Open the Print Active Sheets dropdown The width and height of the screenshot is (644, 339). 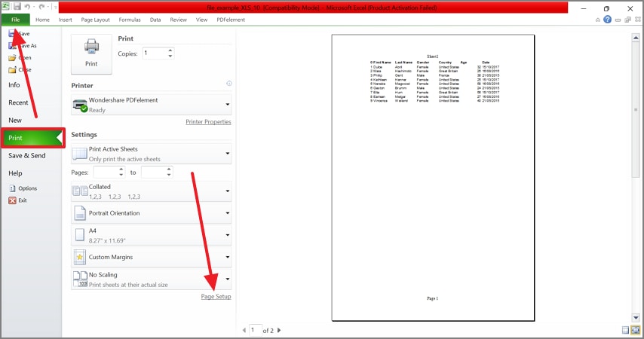(152, 154)
